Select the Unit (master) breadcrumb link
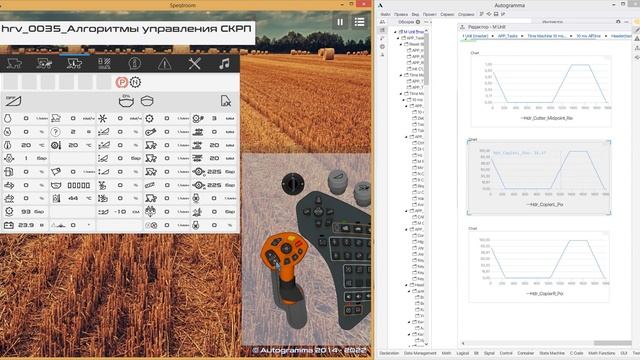 [475, 36]
